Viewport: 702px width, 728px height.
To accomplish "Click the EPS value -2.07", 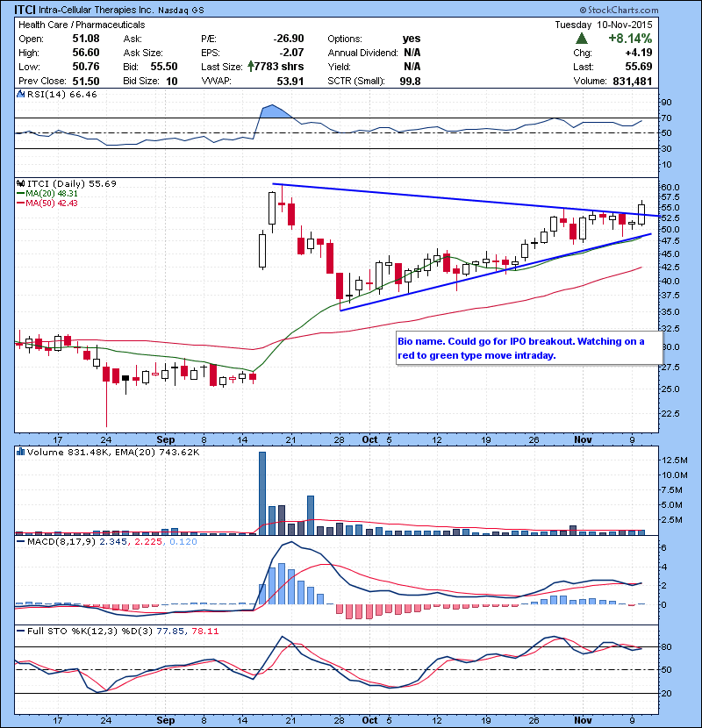I will click(x=291, y=53).
